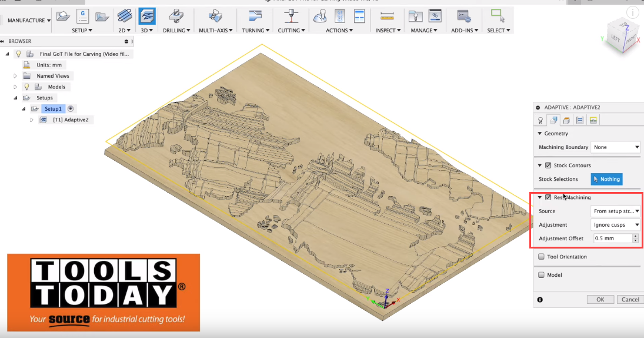Open the INSPECT dropdown menu

pos(388,31)
